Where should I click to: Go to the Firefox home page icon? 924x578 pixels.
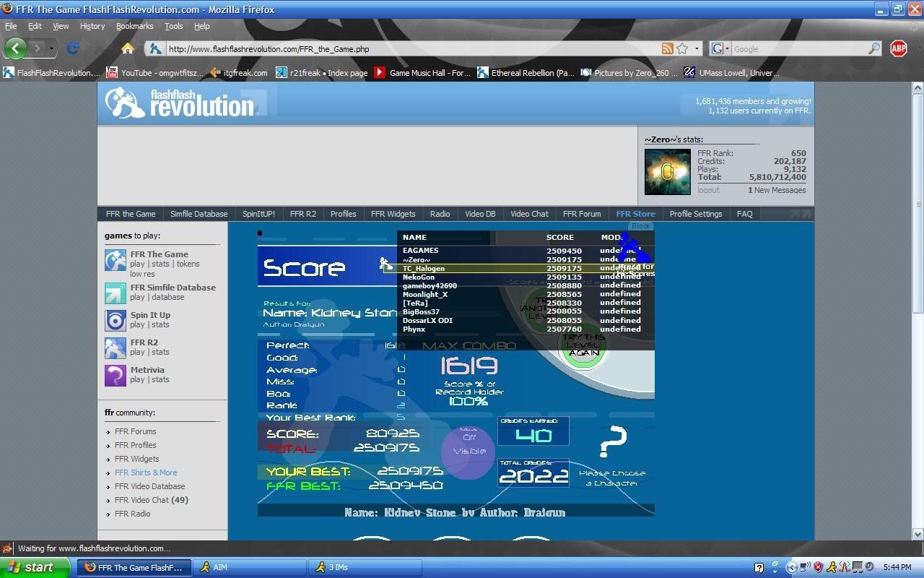[x=128, y=48]
